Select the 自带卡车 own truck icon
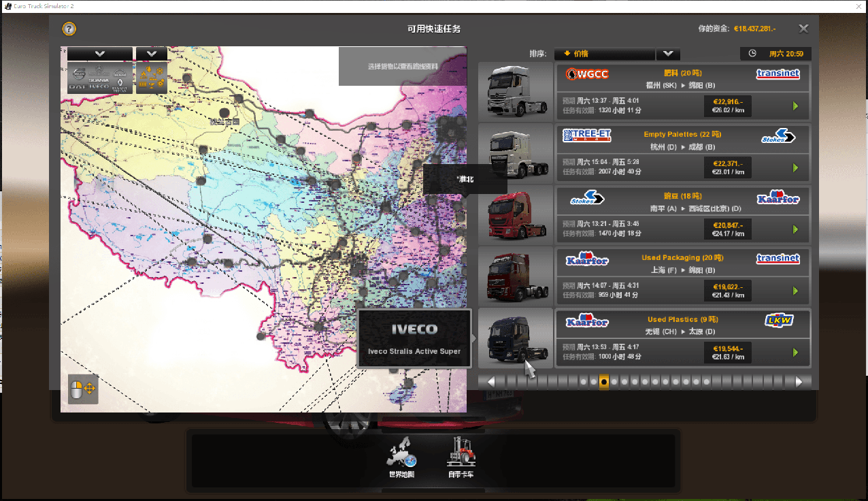 (462, 453)
